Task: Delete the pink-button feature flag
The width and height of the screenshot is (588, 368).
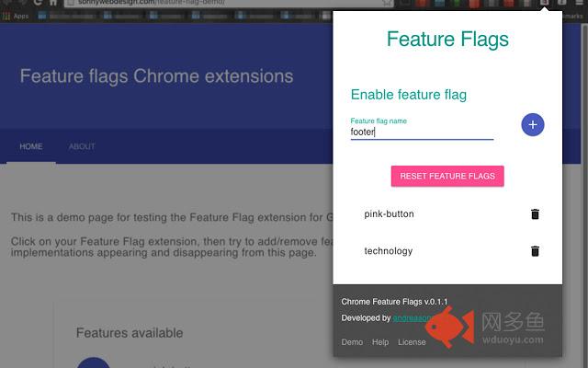Action: click(x=535, y=214)
